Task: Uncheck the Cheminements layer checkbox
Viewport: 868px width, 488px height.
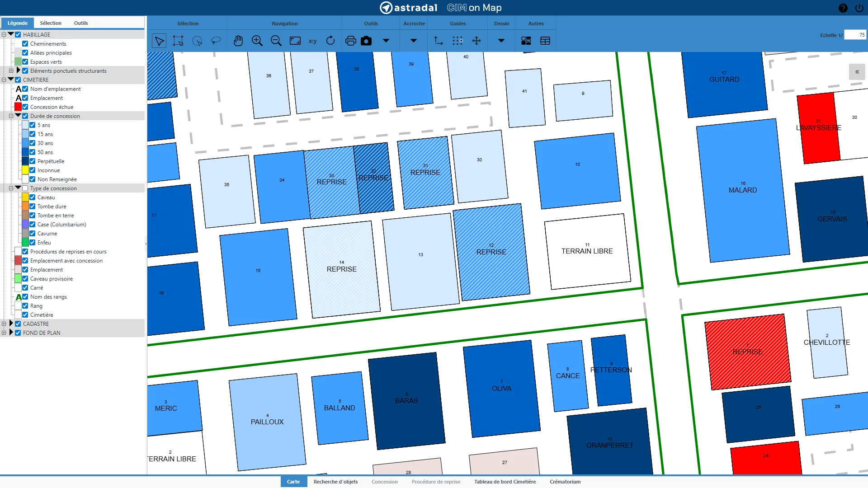Action: click(25, 44)
